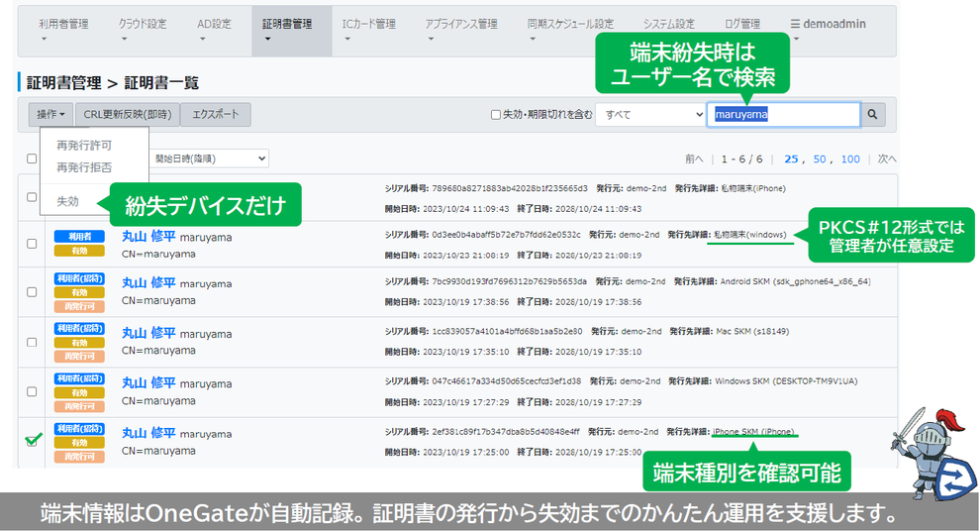Go to 次へ next page link
This screenshot has width=980, height=532.
(x=887, y=159)
